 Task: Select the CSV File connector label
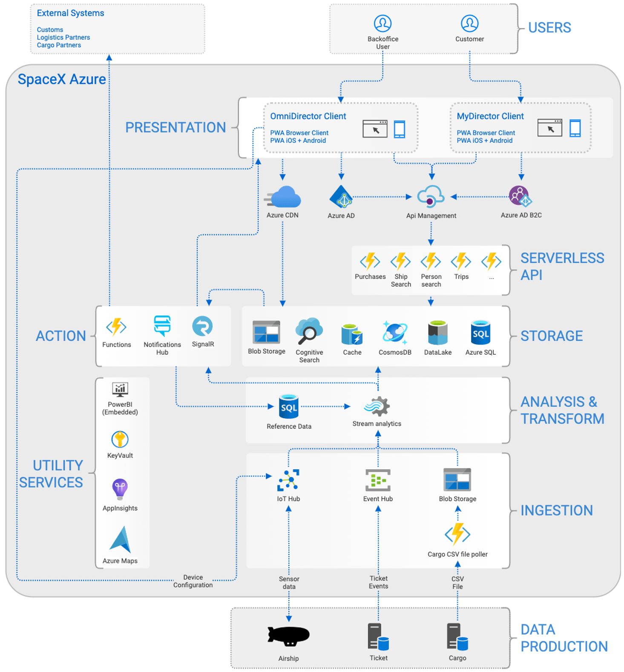pyautogui.click(x=457, y=583)
